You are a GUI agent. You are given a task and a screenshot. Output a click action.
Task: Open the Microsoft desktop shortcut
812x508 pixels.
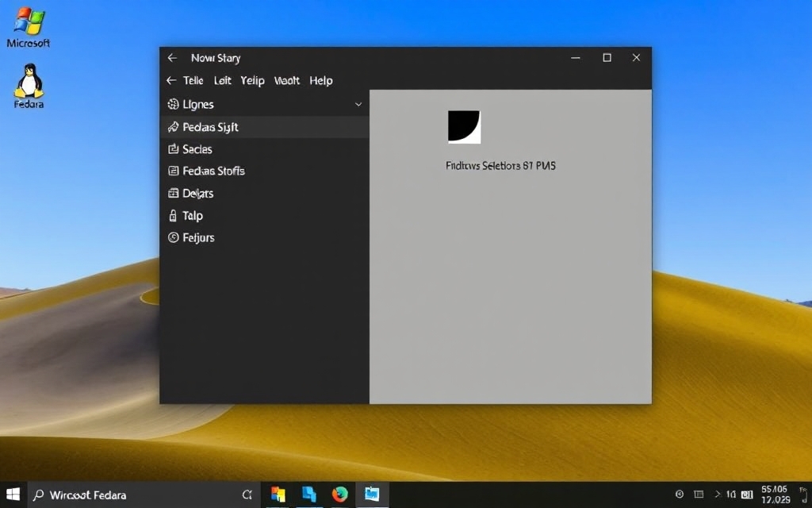click(28, 28)
